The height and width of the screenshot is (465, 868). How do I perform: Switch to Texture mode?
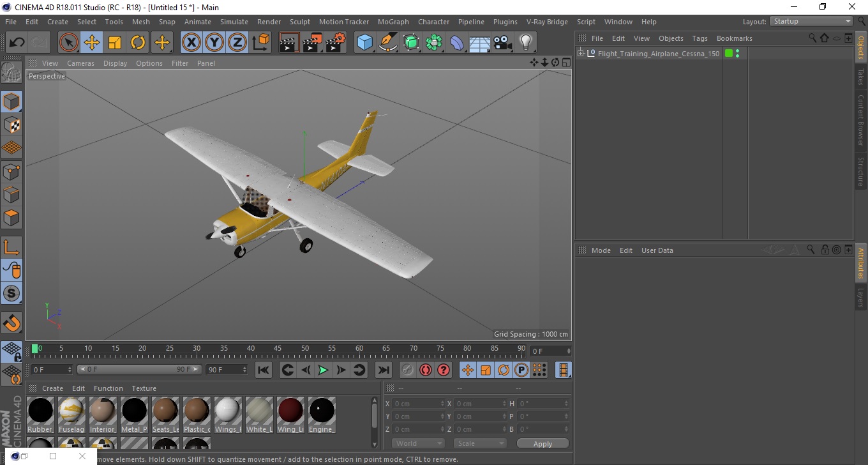(x=11, y=125)
